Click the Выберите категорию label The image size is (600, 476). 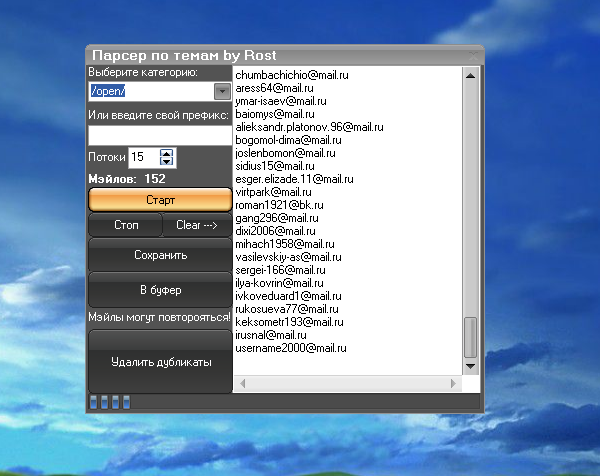point(143,72)
